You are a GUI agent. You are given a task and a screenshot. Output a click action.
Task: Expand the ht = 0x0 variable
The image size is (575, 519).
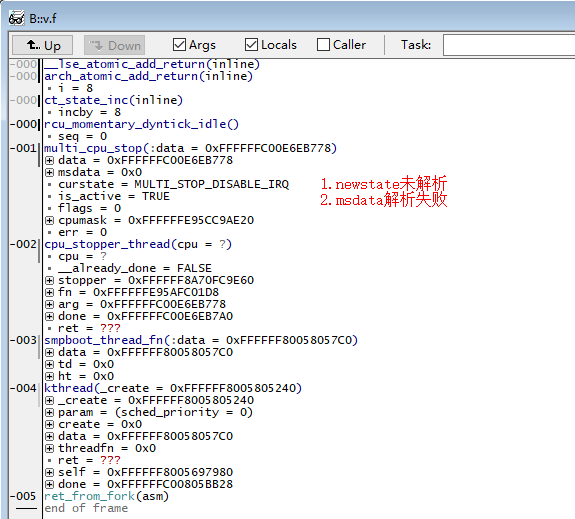tap(50, 376)
